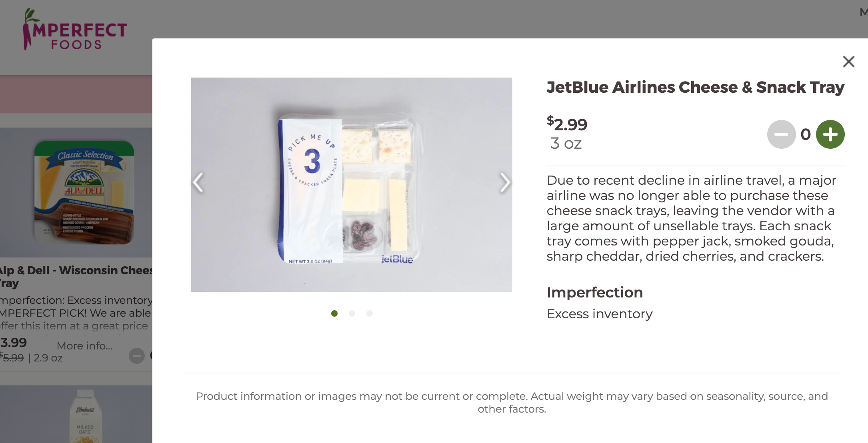Click the gray minus quantity button in popup
868x443 pixels.
pyautogui.click(x=781, y=134)
